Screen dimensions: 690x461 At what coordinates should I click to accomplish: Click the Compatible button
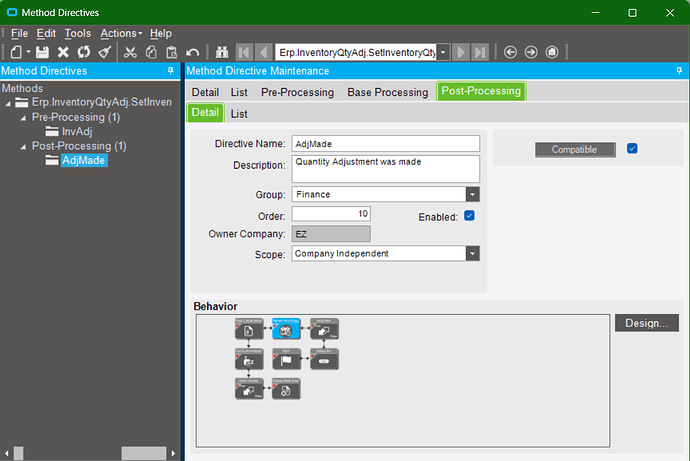[x=575, y=150]
